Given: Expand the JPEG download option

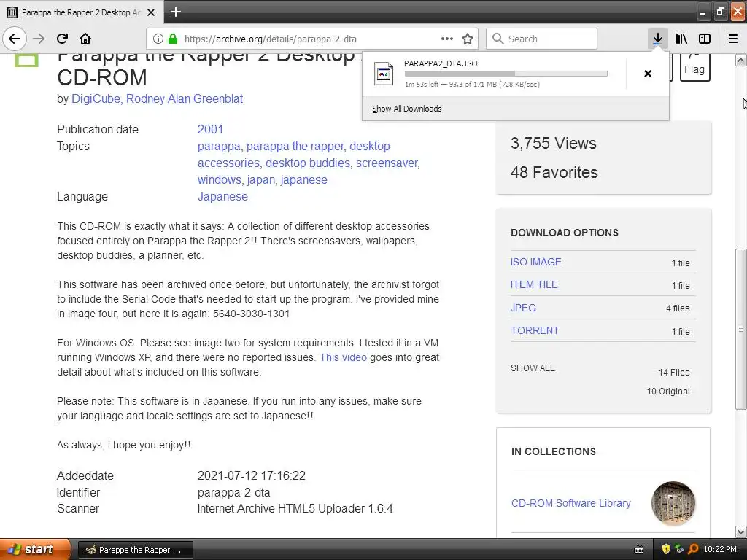Looking at the screenshot, I should pos(523,308).
